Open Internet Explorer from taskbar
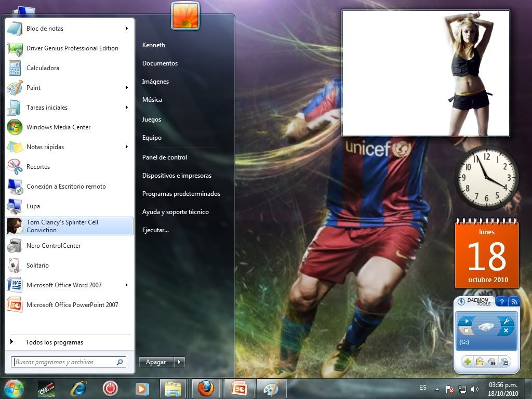Image resolution: width=532 pixels, height=399 pixels. coord(78,389)
